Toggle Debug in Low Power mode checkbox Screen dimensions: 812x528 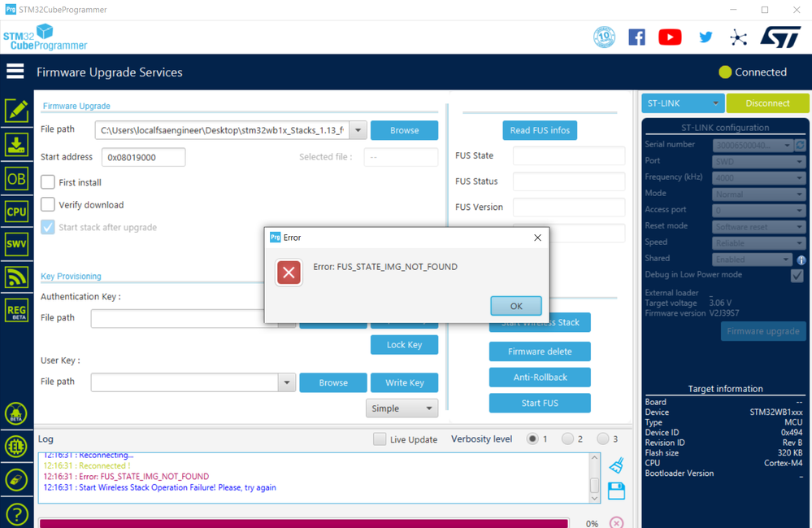pos(797,275)
